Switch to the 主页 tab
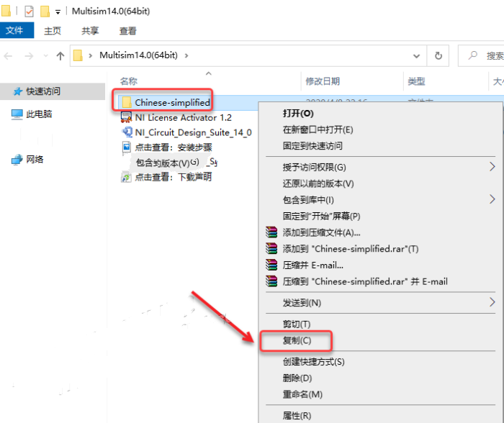The width and height of the screenshot is (504, 423). [53, 31]
